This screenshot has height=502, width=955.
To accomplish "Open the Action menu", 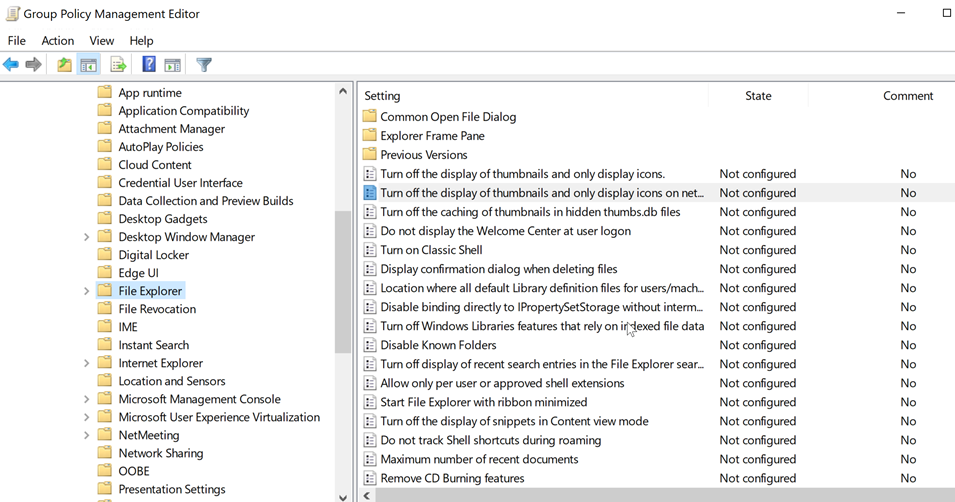I will coord(58,41).
